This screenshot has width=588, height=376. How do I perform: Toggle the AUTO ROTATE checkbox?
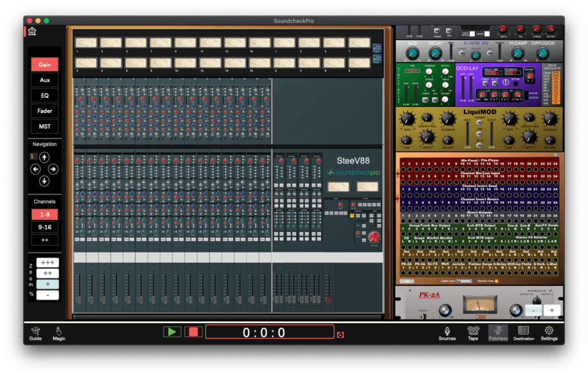pos(472,34)
